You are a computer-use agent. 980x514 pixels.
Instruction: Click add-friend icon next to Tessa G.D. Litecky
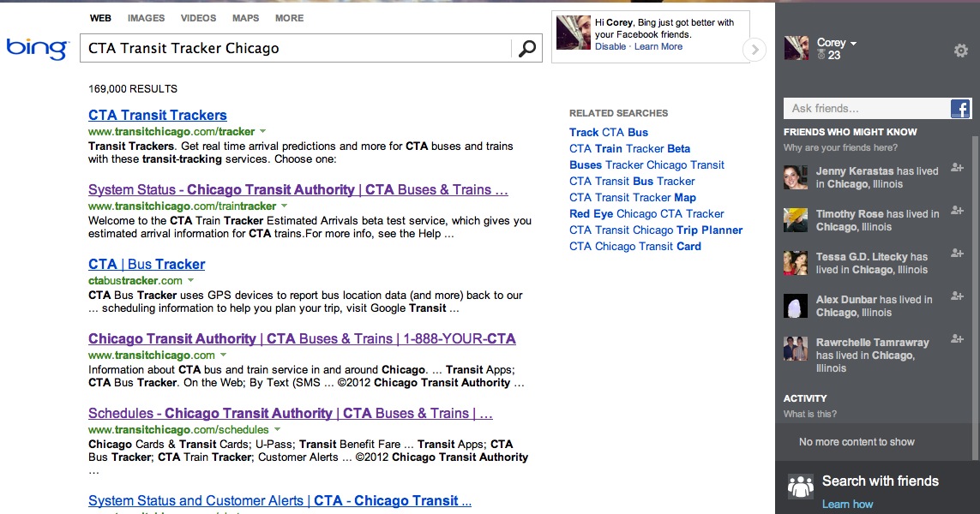click(957, 253)
